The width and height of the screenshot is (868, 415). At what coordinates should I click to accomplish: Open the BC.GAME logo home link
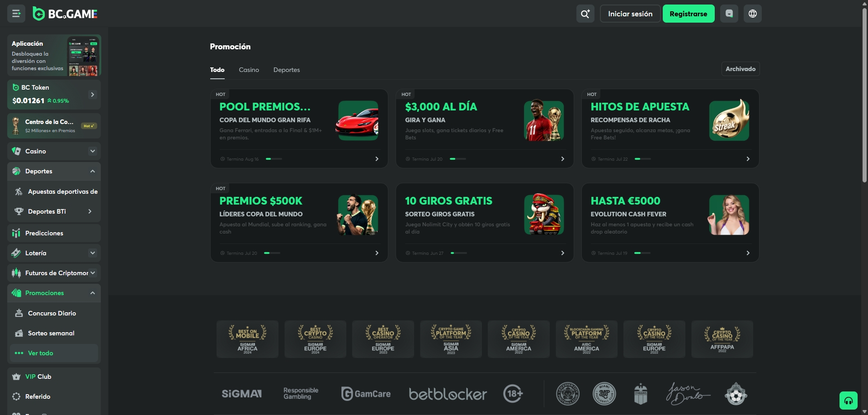[65, 14]
